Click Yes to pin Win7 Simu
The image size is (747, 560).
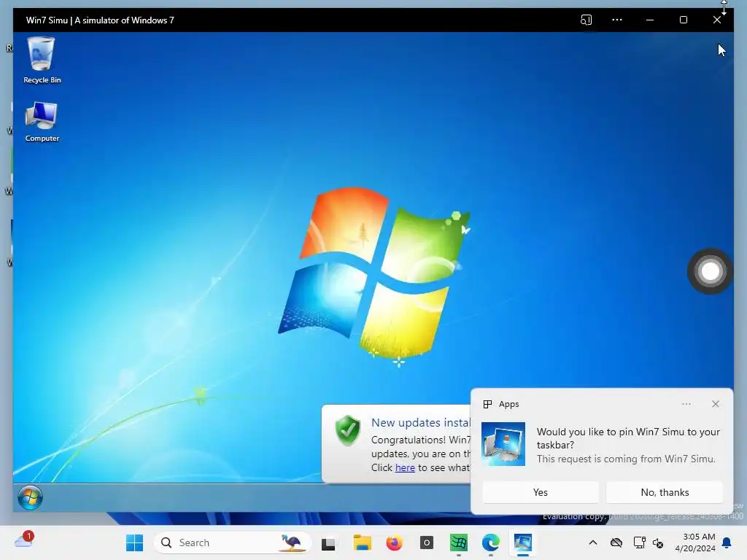[541, 492]
